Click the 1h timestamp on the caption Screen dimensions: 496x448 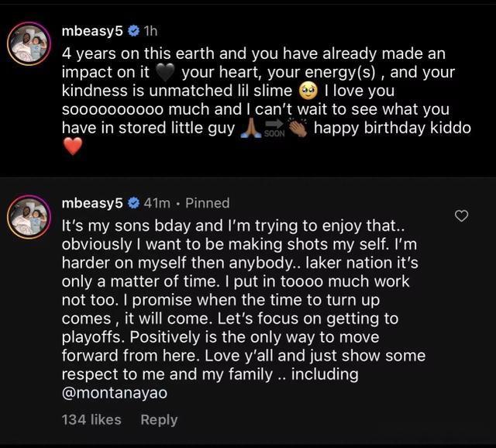click(x=150, y=31)
